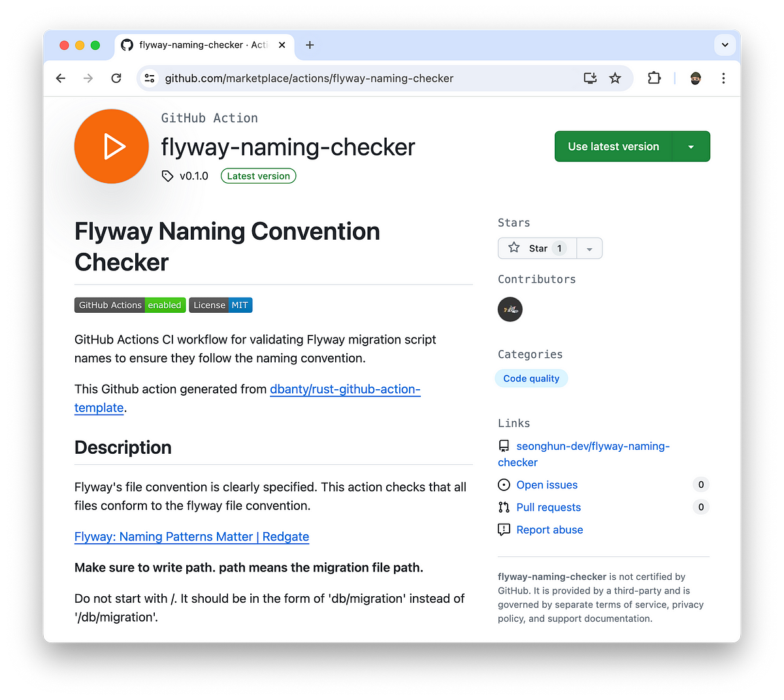Image resolution: width=784 pixels, height=700 pixels.
Task: Click the Pull requests count 0
Action: click(701, 507)
